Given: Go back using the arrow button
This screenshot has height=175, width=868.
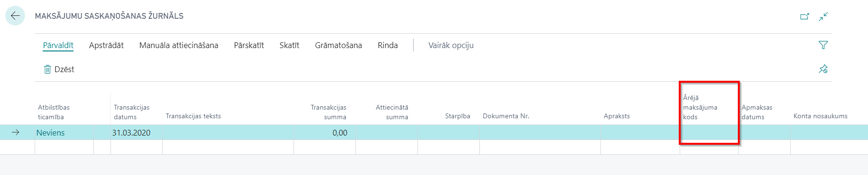Looking at the screenshot, I should click(15, 16).
